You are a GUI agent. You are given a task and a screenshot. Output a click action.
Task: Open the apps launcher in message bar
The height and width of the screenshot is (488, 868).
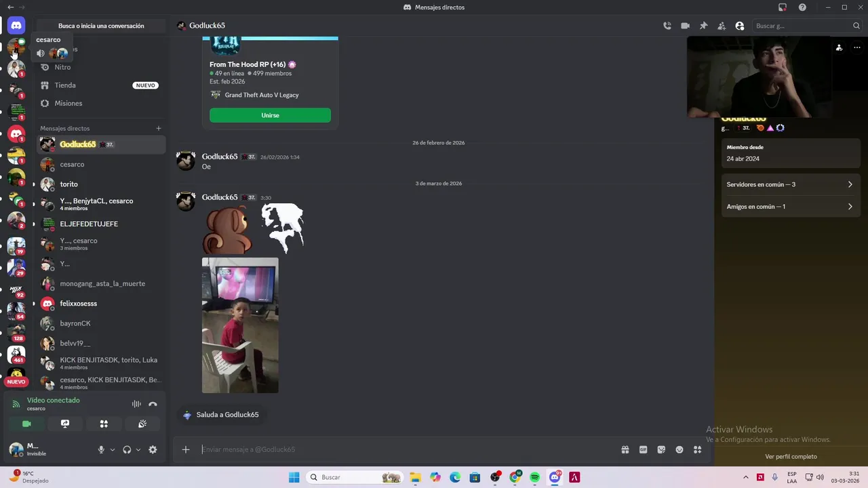click(697, 449)
